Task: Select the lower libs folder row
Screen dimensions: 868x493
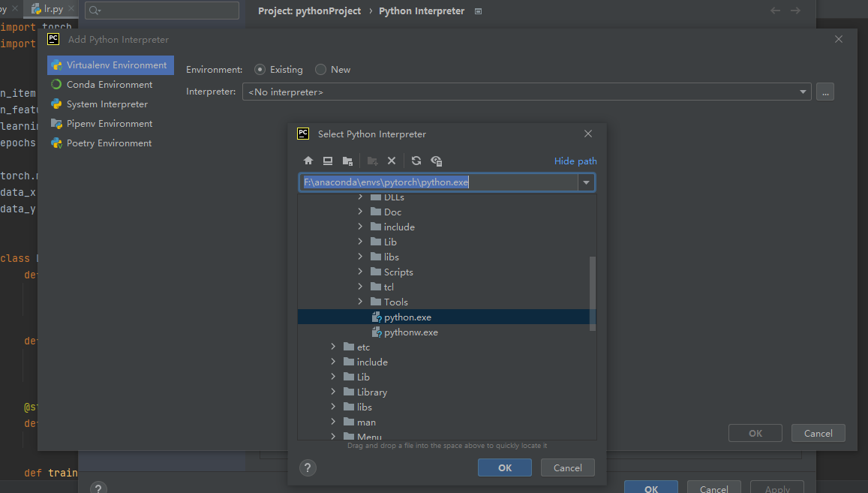Action: [445, 407]
